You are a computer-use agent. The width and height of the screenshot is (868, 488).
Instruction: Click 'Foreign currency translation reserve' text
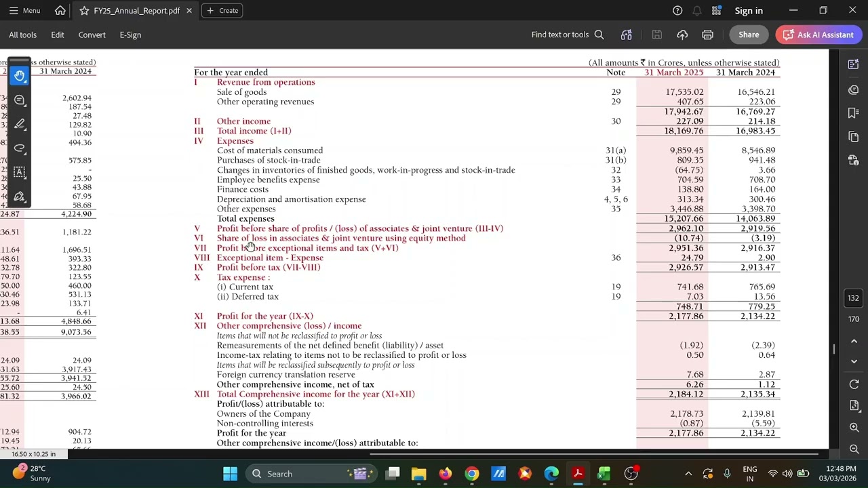[x=285, y=375]
